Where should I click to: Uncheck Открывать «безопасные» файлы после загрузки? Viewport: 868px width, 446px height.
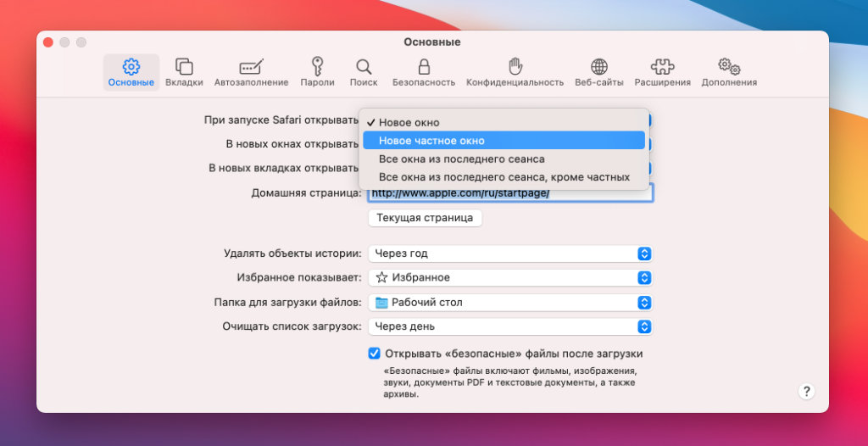pos(374,354)
